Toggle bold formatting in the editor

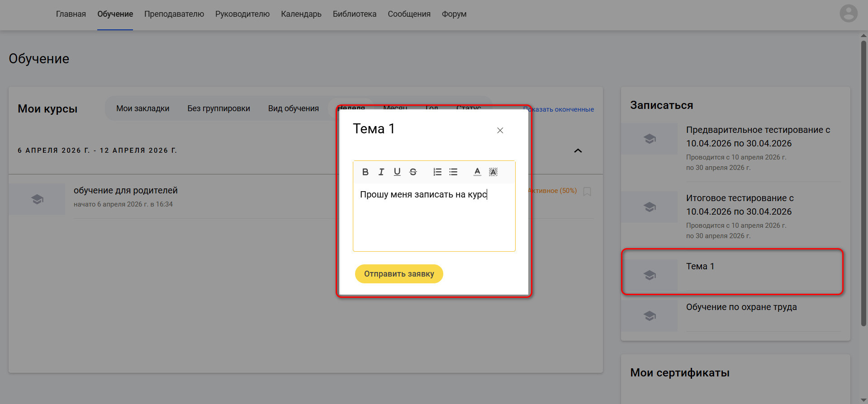tap(365, 172)
